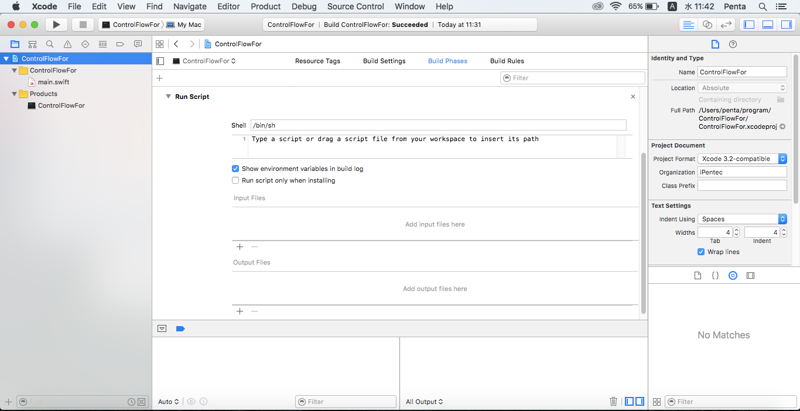This screenshot has height=411, width=800.
Task: Open the Editor menu
Action: tap(228, 7)
